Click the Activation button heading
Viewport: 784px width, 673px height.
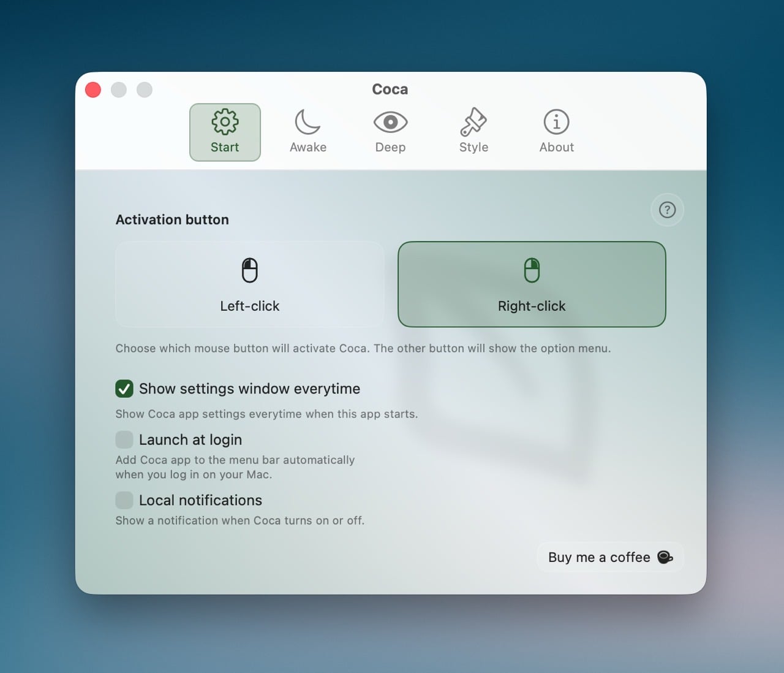click(172, 219)
